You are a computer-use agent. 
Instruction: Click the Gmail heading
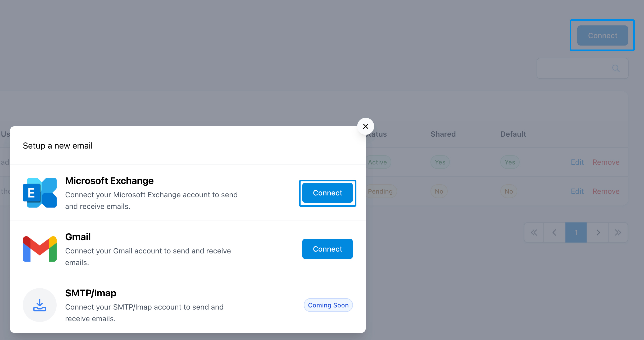pyautogui.click(x=78, y=237)
